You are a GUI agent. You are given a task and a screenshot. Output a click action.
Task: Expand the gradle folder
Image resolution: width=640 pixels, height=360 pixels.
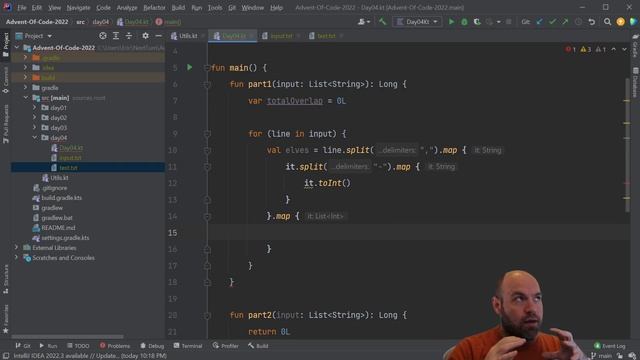[25, 87]
